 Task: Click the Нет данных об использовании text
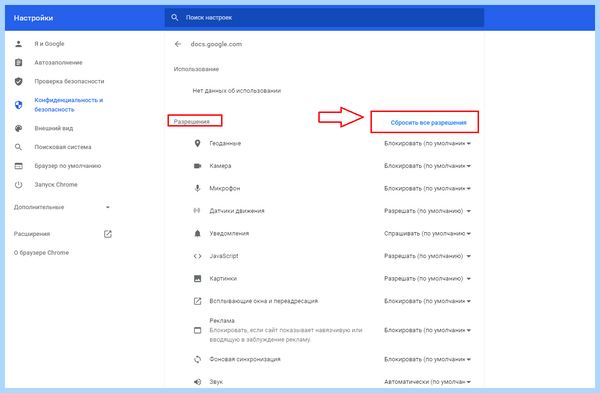coord(236,91)
